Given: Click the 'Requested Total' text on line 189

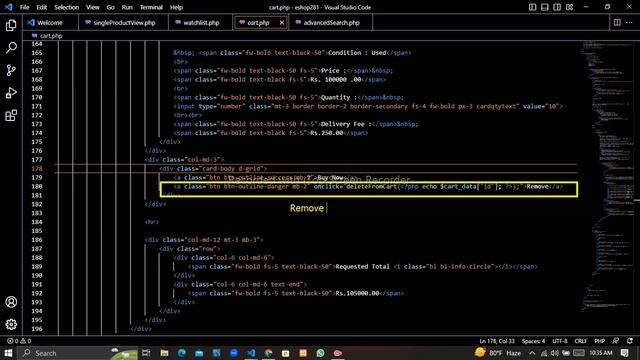Looking at the screenshot, I should (362, 267).
